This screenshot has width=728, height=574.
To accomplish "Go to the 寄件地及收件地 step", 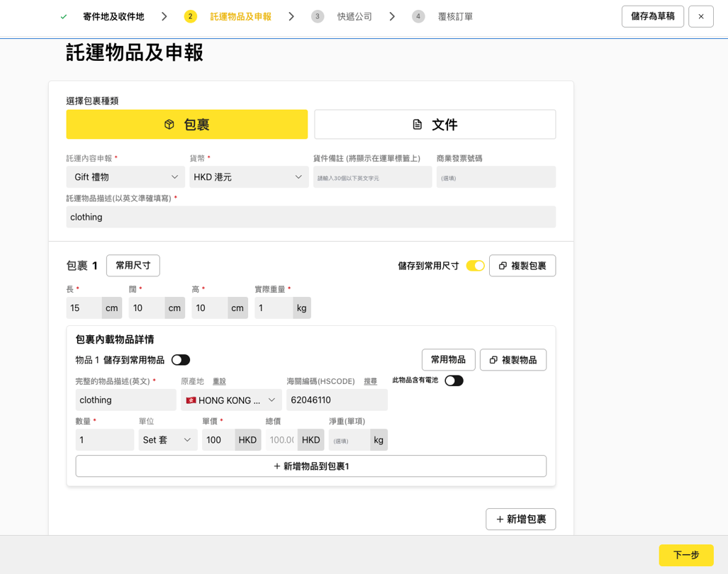I will [x=113, y=16].
